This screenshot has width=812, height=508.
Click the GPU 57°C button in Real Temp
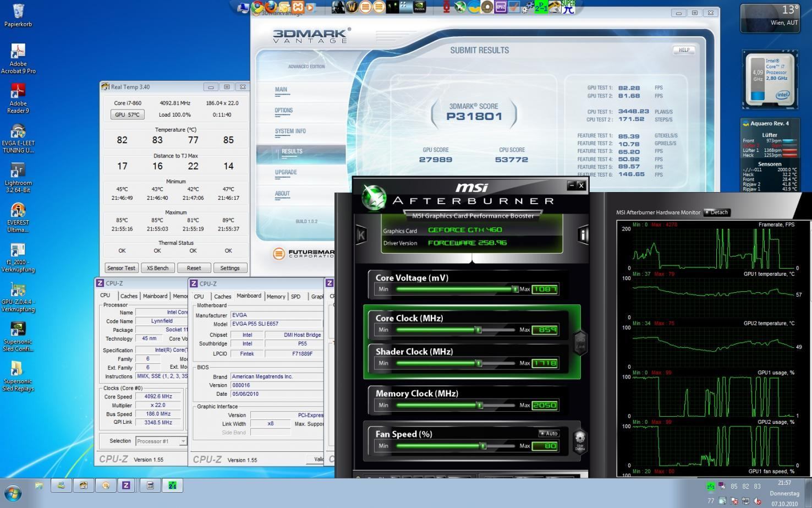tap(127, 114)
